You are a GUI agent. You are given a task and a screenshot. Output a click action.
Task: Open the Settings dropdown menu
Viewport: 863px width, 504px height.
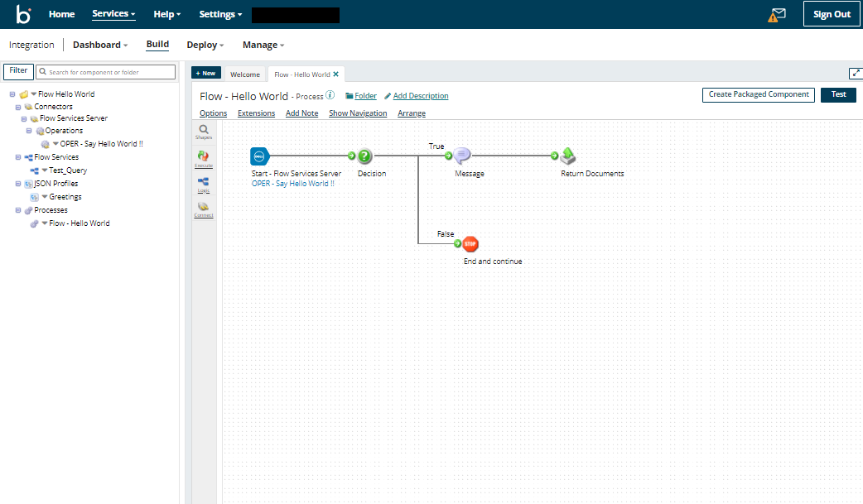tap(220, 14)
